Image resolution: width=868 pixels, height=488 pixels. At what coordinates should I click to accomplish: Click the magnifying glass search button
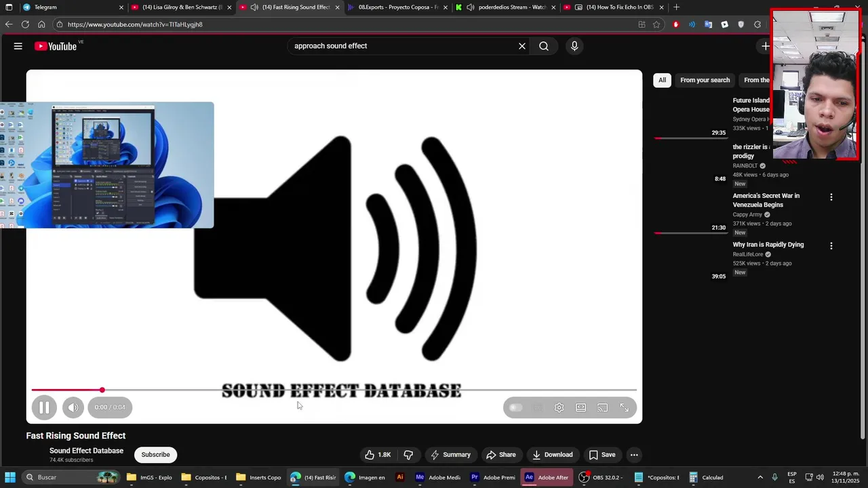click(544, 46)
